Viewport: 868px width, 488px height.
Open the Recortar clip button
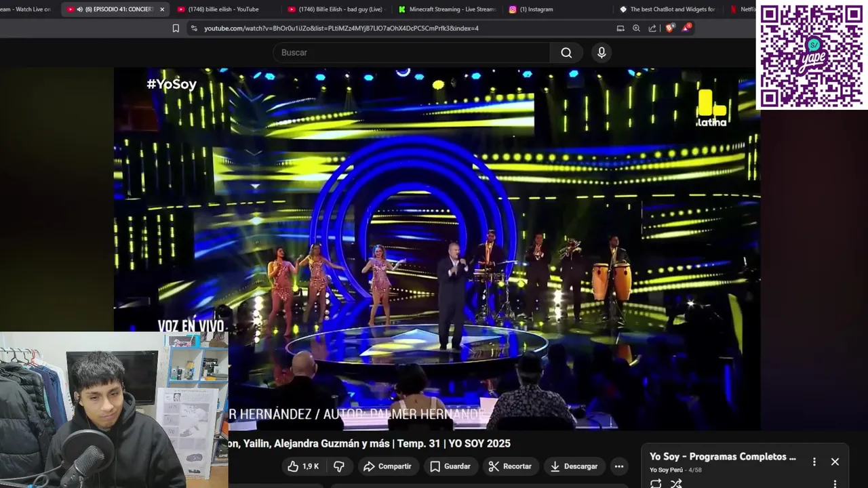(511, 466)
